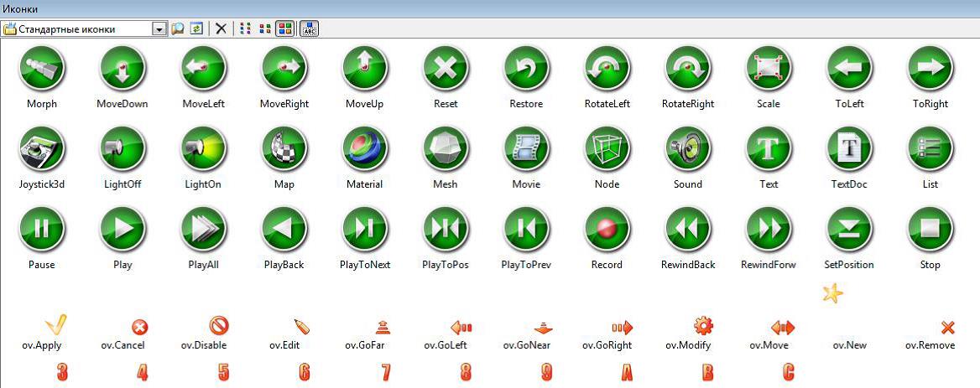The height and width of the screenshot is (388, 980).
Task: Switch to the medium icon view
Action: (x=265, y=28)
